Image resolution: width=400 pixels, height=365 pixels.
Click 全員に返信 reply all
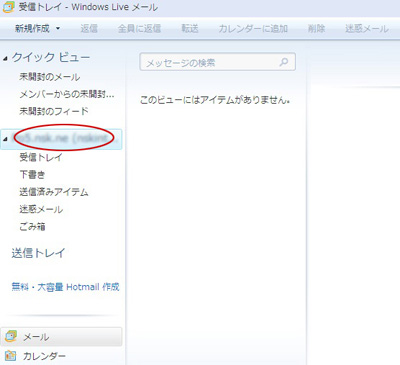pyautogui.click(x=139, y=28)
